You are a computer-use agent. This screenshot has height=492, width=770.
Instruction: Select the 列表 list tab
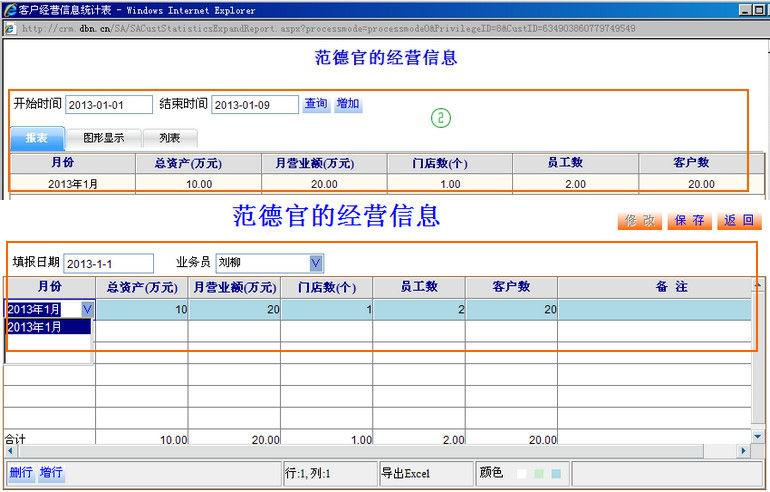pos(169,138)
